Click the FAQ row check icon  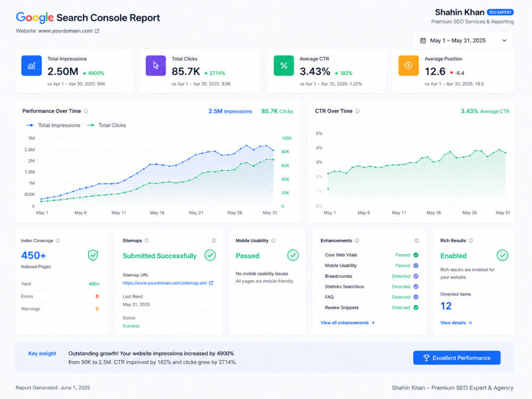[x=416, y=297]
